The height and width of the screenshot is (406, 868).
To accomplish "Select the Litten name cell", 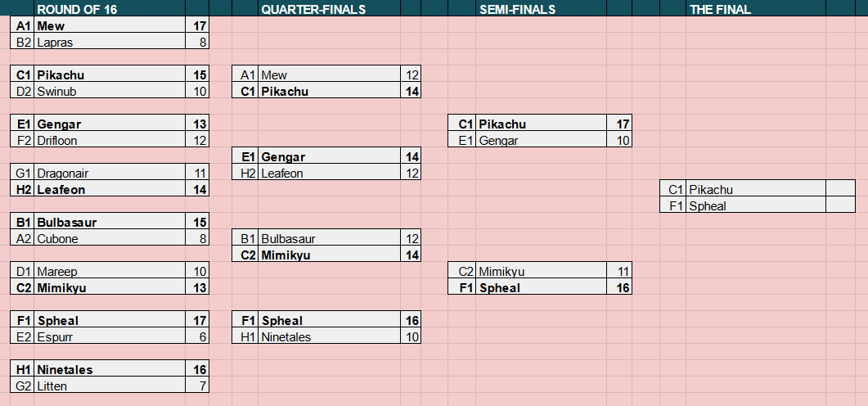I will pos(110,386).
